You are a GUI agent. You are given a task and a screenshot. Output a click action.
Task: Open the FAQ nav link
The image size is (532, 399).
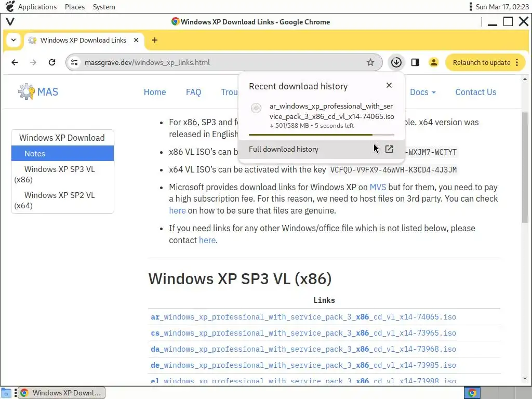point(193,92)
